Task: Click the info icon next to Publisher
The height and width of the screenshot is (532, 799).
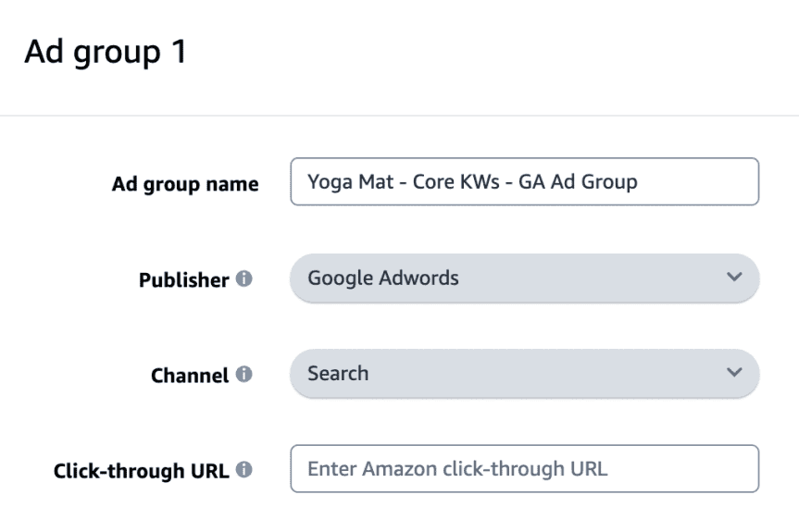Action: [x=244, y=278]
